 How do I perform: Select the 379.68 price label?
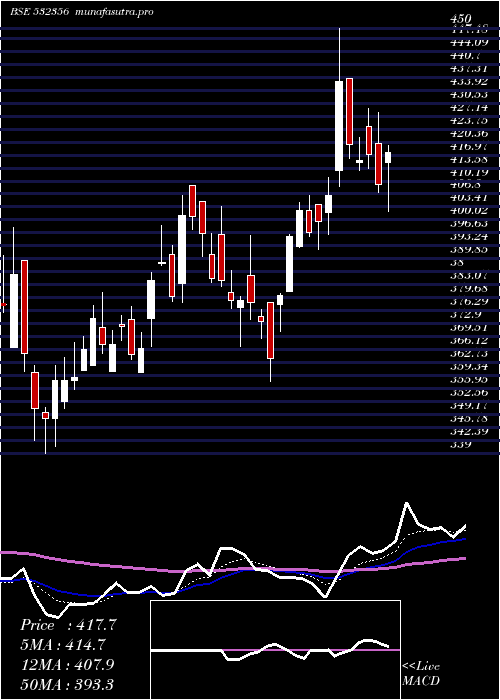click(470, 288)
